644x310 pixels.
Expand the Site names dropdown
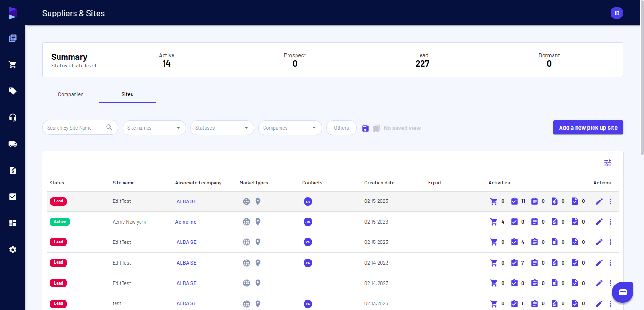point(154,128)
